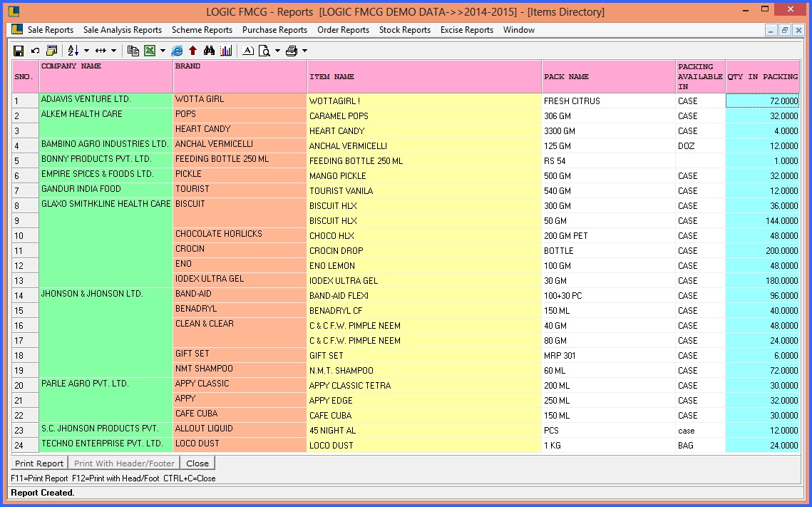Viewport: 812px width, 507px height.
Task: Select the 200.0000 quantity cell
Action: 762,251
